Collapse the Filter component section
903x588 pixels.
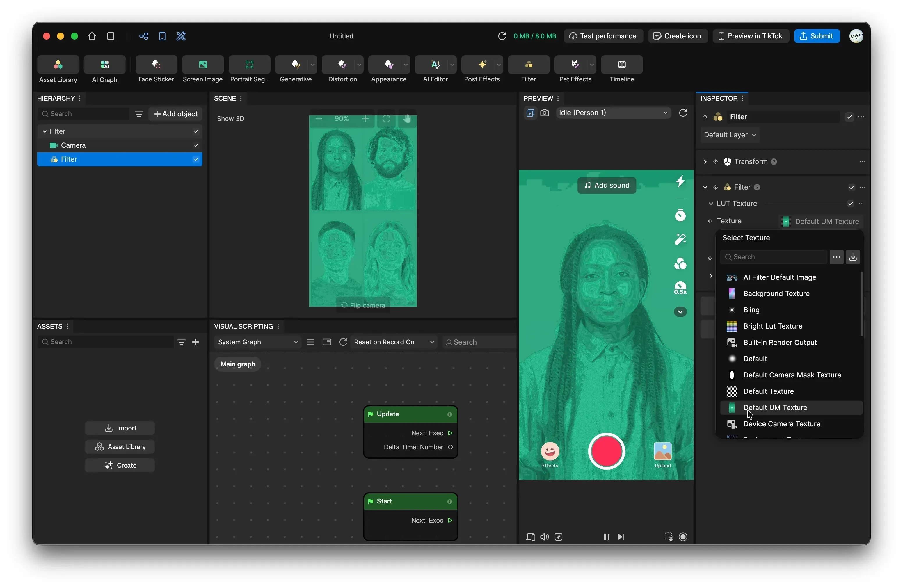tap(705, 187)
